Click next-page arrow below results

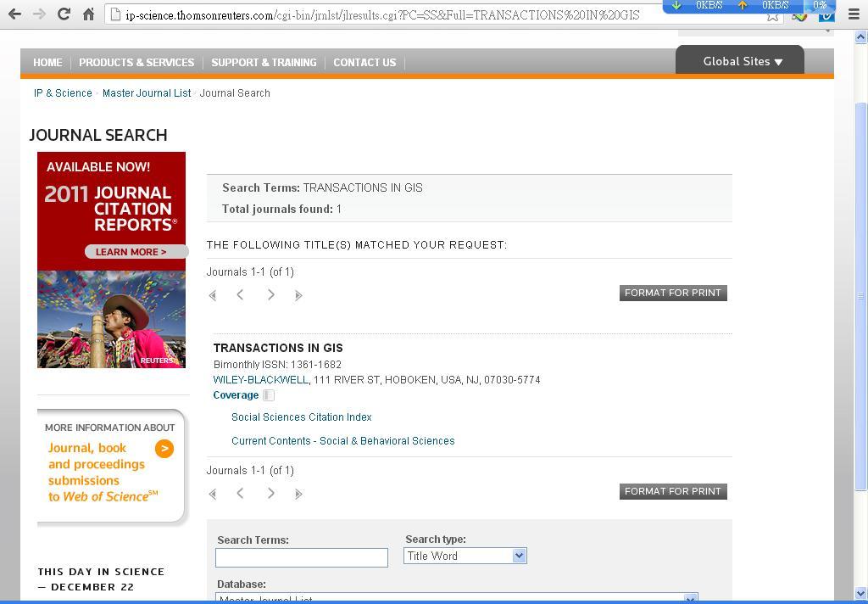coord(270,493)
